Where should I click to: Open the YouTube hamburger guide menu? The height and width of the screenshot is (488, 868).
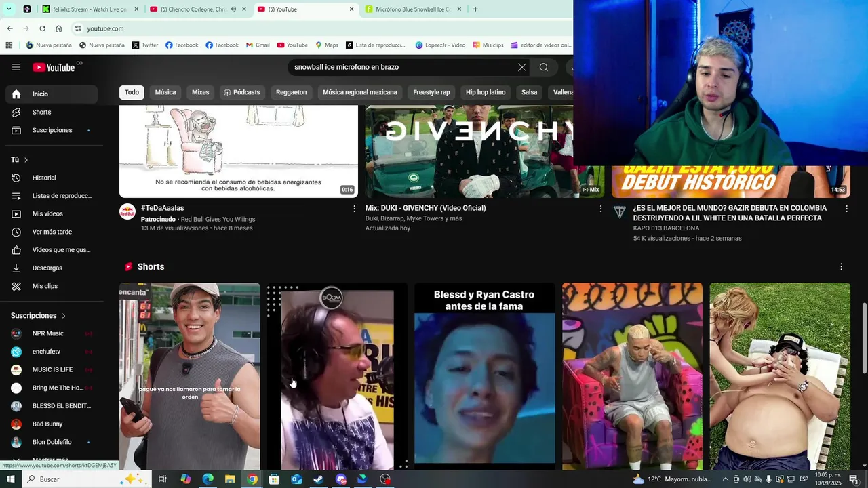pyautogui.click(x=16, y=67)
